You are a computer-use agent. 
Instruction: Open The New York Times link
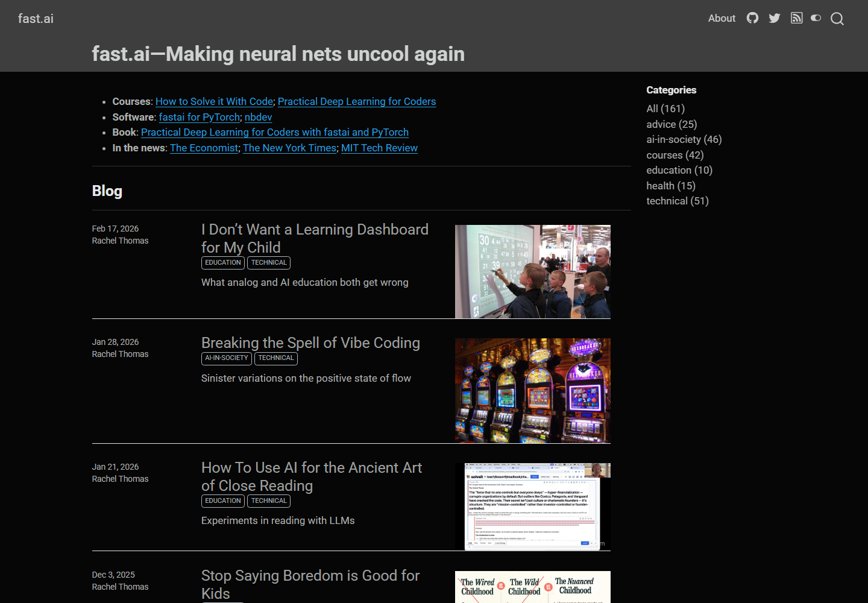pos(290,148)
